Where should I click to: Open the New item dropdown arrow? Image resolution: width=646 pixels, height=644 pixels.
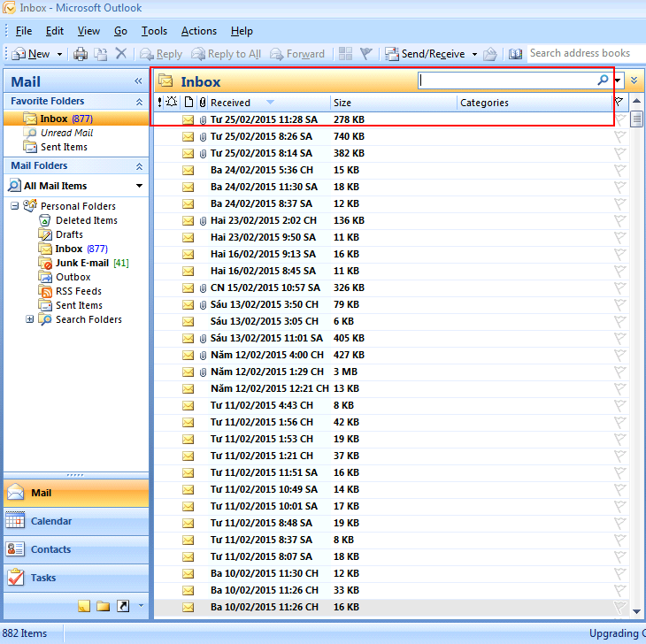(x=60, y=54)
